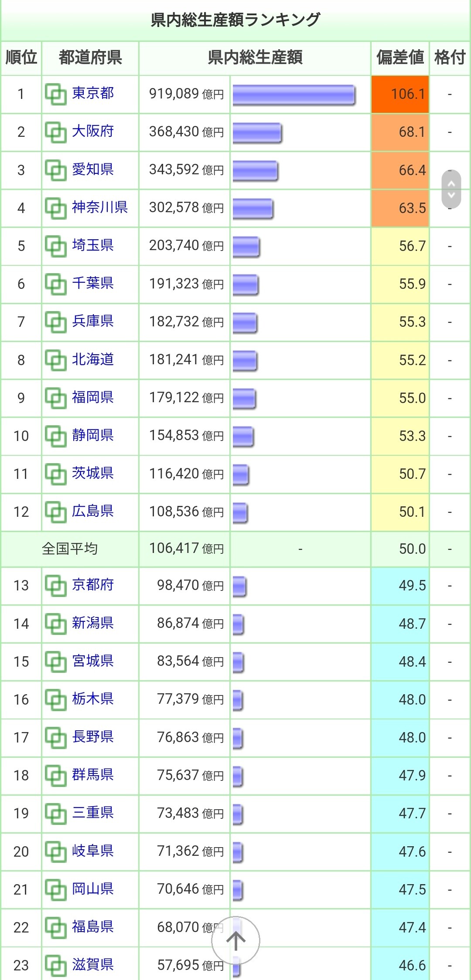Click the green squares icon beside 大阪府
Screen dimensions: 471x980
click(x=56, y=132)
